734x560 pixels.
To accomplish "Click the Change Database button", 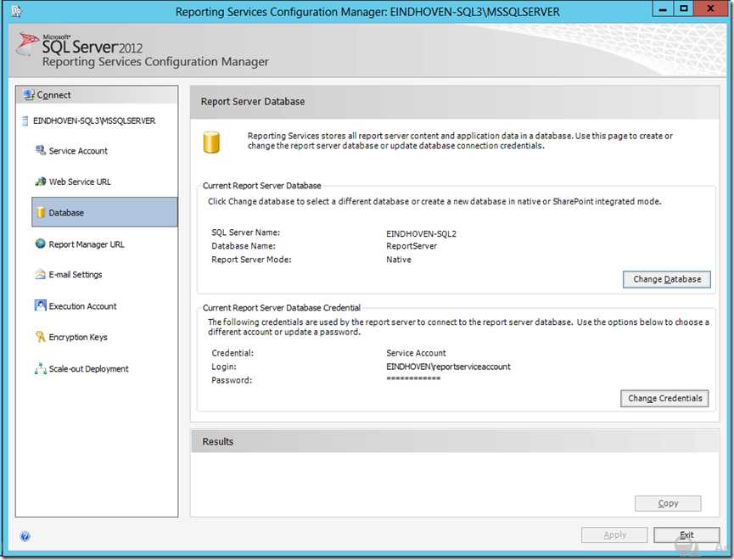I will tap(667, 279).
